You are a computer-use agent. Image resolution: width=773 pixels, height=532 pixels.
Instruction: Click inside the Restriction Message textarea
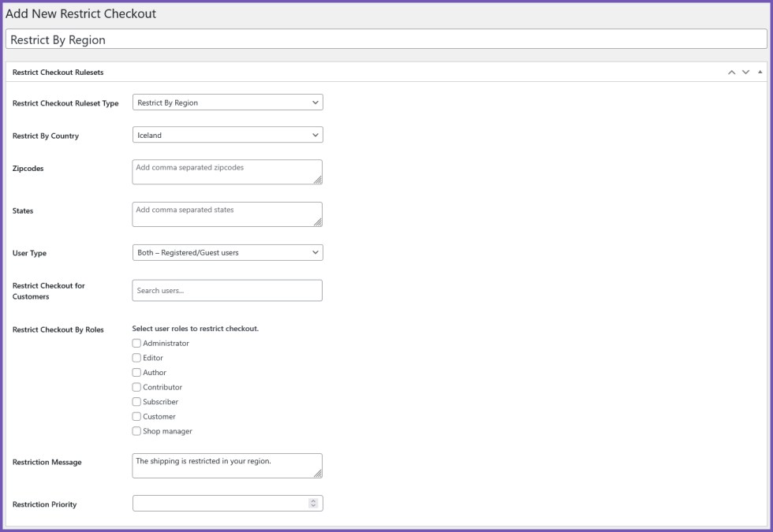(x=227, y=464)
